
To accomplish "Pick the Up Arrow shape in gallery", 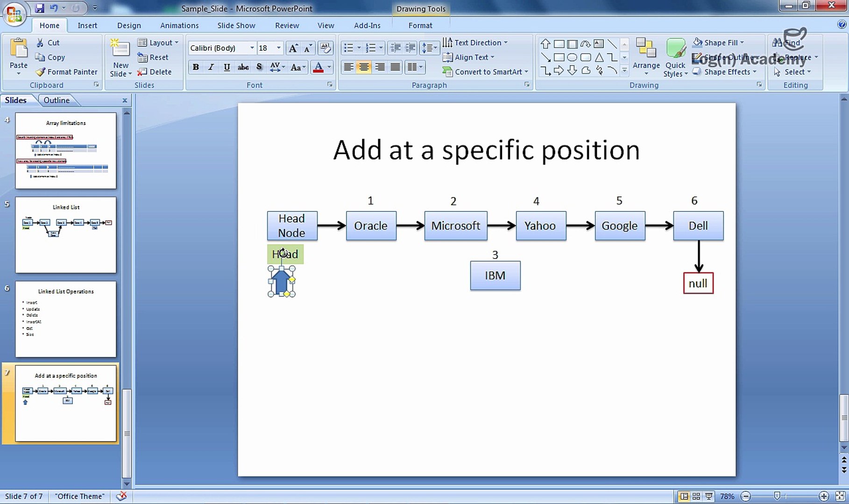I will click(545, 44).
